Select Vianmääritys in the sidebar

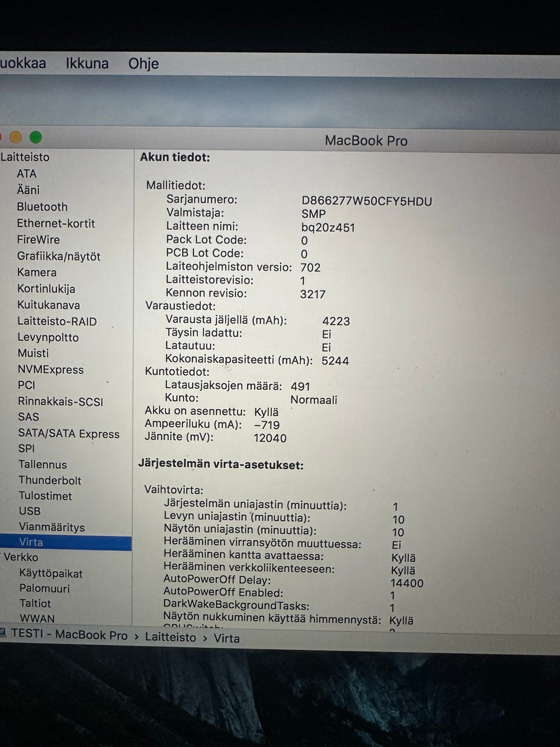click(x=52, y=527)
